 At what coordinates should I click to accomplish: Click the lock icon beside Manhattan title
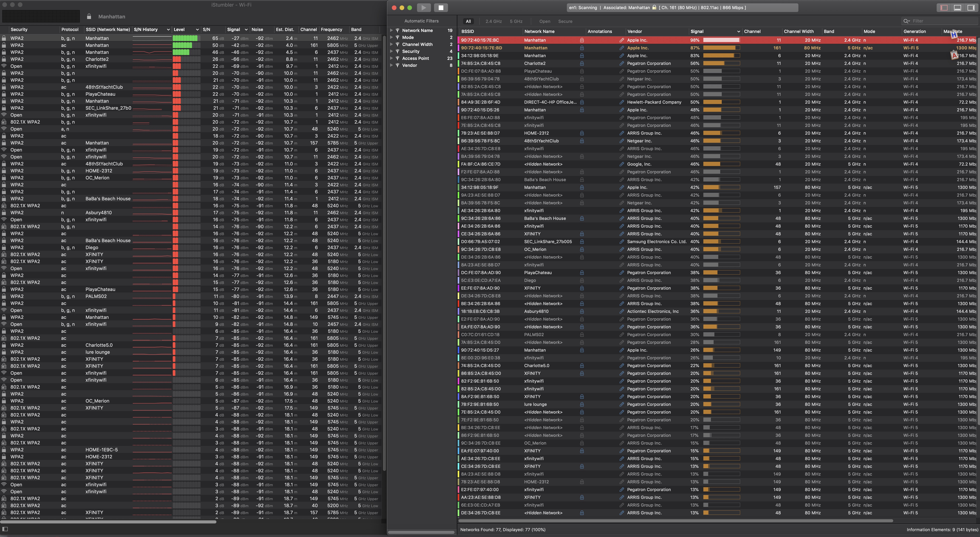pos(89,17)
